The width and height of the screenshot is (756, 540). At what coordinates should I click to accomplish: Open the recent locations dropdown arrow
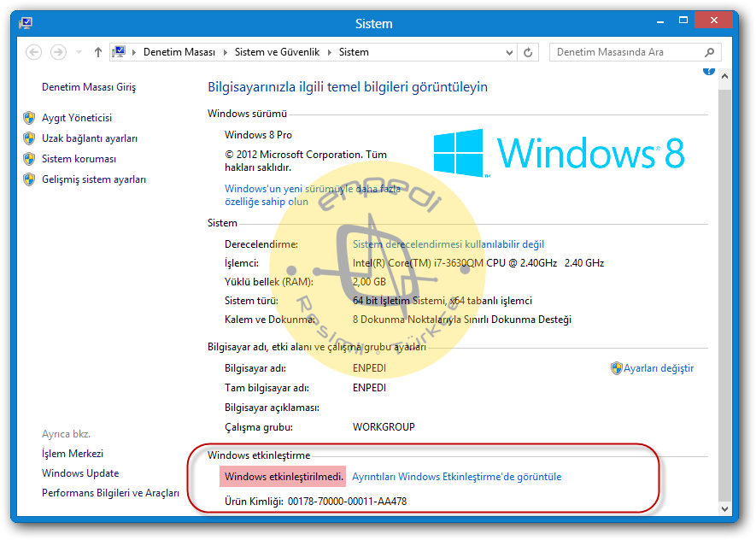click(x=79, y=52)
